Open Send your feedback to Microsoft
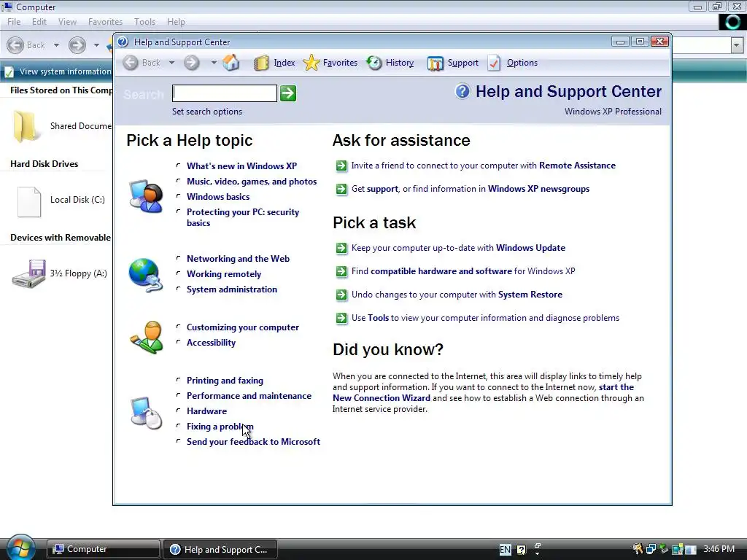The height and width of the screenshot is (560, 747). click(x=253, y=442)
